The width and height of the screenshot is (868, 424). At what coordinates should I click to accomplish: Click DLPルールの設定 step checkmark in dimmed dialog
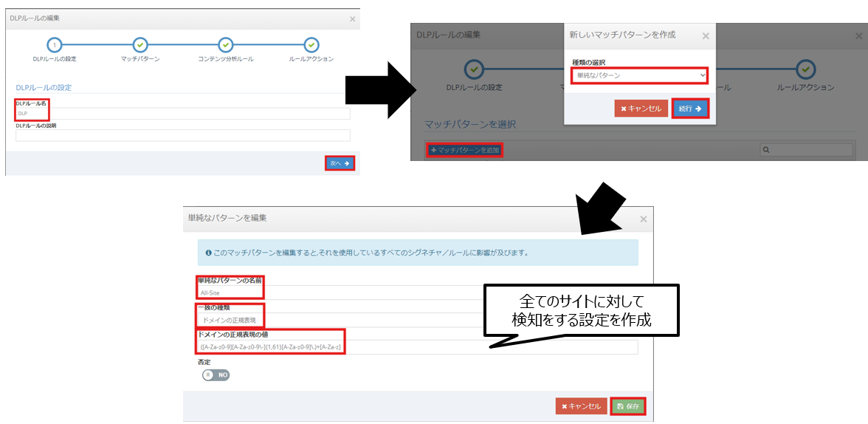(475, 69)
